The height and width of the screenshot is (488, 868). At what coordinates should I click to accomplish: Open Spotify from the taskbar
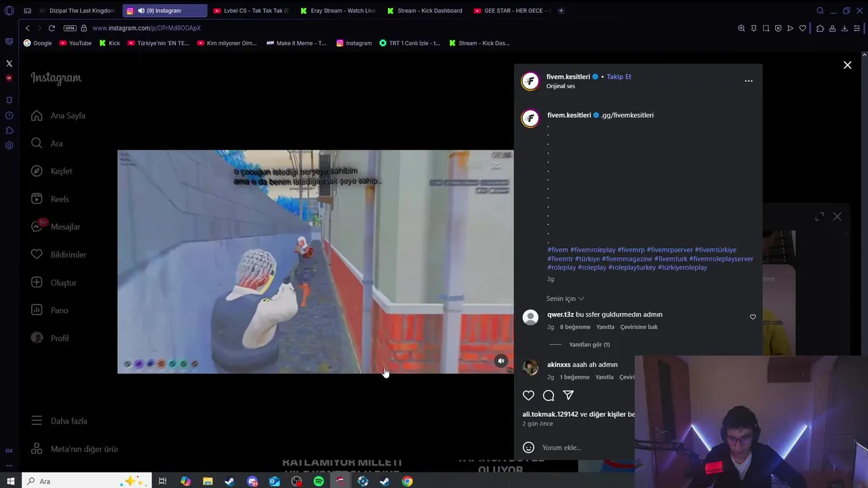coord(319,481)
